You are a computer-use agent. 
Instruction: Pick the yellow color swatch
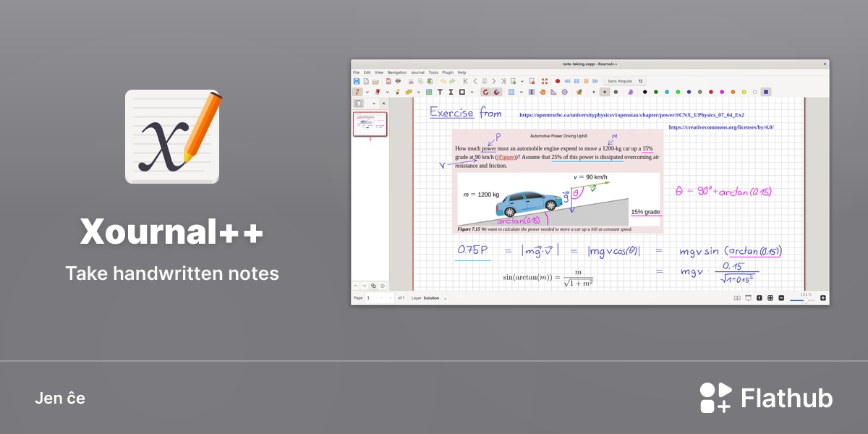744,92
